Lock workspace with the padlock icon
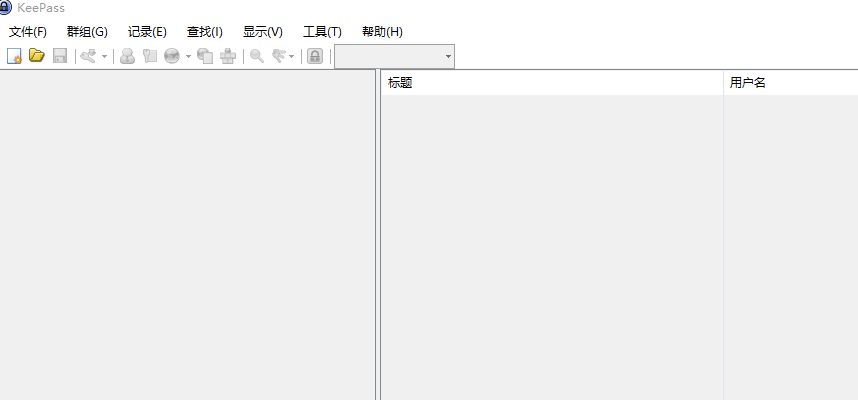Screen dimensions: 858x400 [315, 56]
